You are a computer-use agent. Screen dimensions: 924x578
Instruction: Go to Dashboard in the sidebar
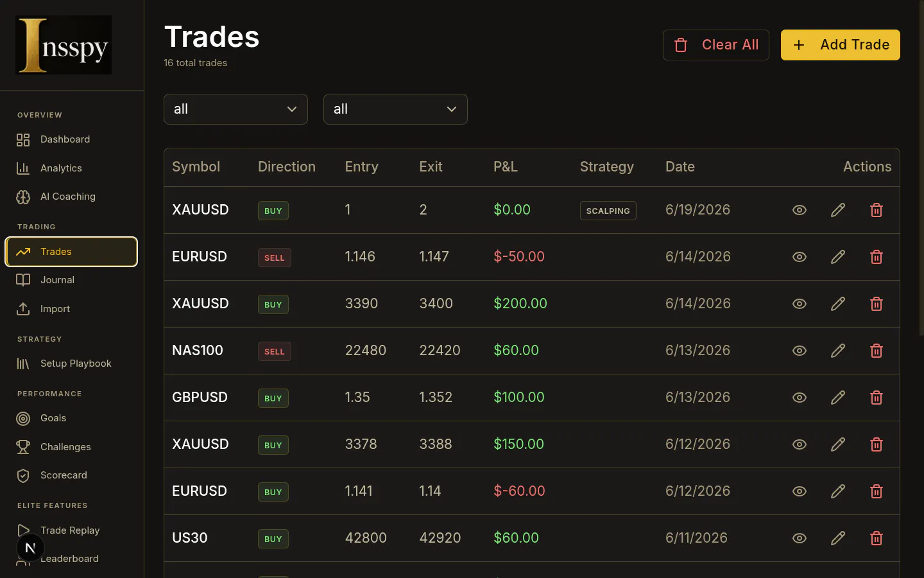71,139
